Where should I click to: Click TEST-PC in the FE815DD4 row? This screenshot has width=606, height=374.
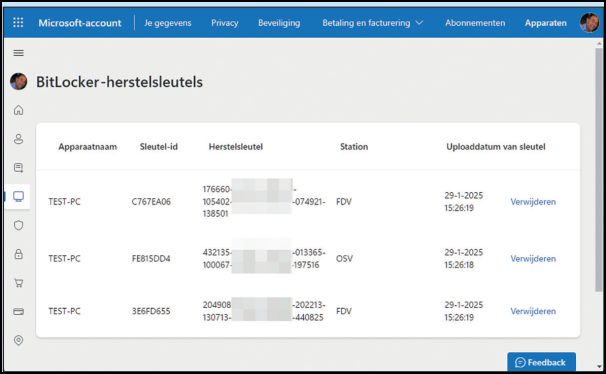pyautogui.click(x=65, y=258)
